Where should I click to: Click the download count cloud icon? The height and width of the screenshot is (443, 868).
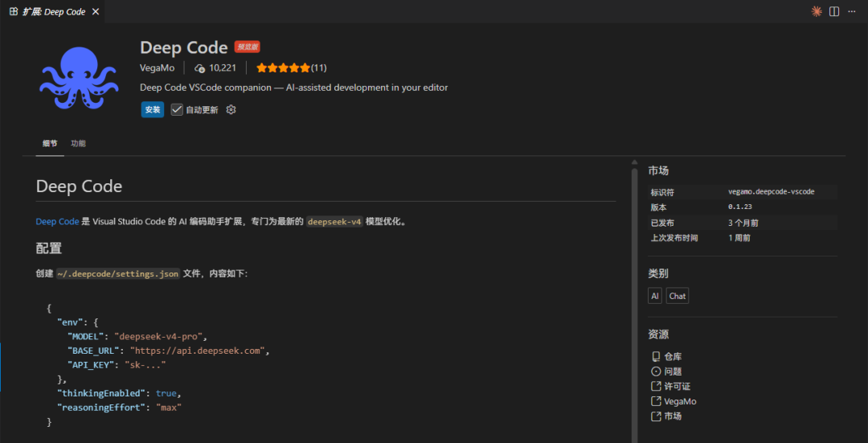pyautogui.click(x=200, y=68)
